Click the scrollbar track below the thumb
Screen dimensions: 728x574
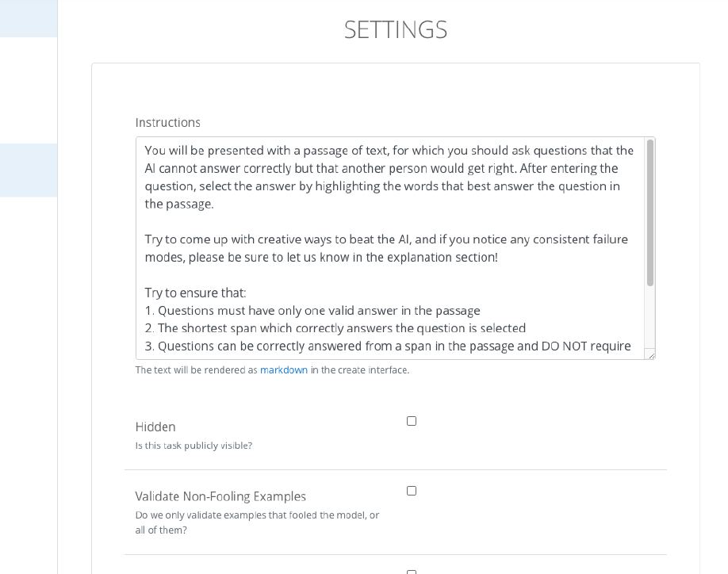point(650,318)
